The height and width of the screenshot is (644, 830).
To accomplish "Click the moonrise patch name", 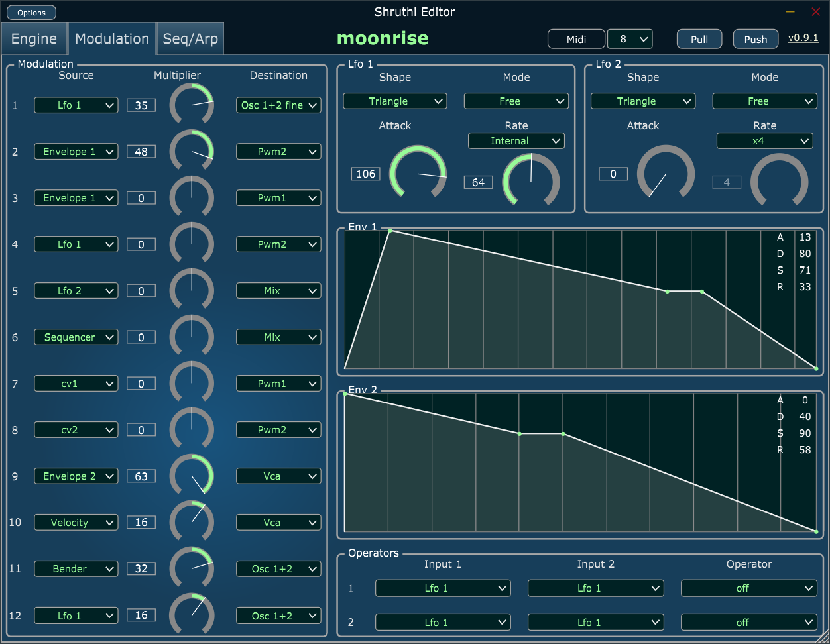I will tap(383, 38).
